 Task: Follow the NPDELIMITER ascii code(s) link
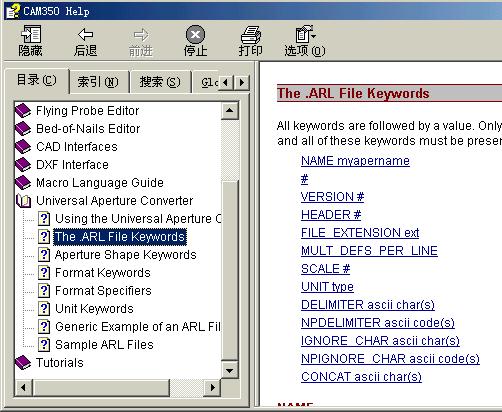click(378, 323)
